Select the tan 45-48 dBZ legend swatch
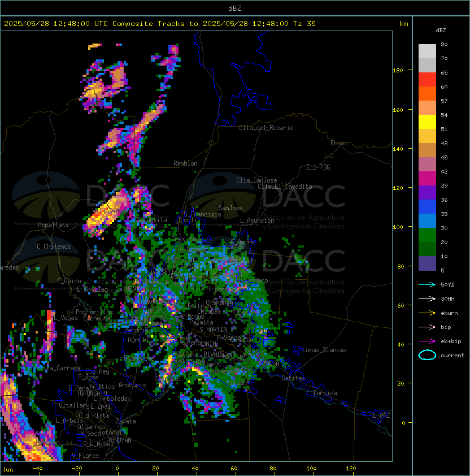 point(427,150)
